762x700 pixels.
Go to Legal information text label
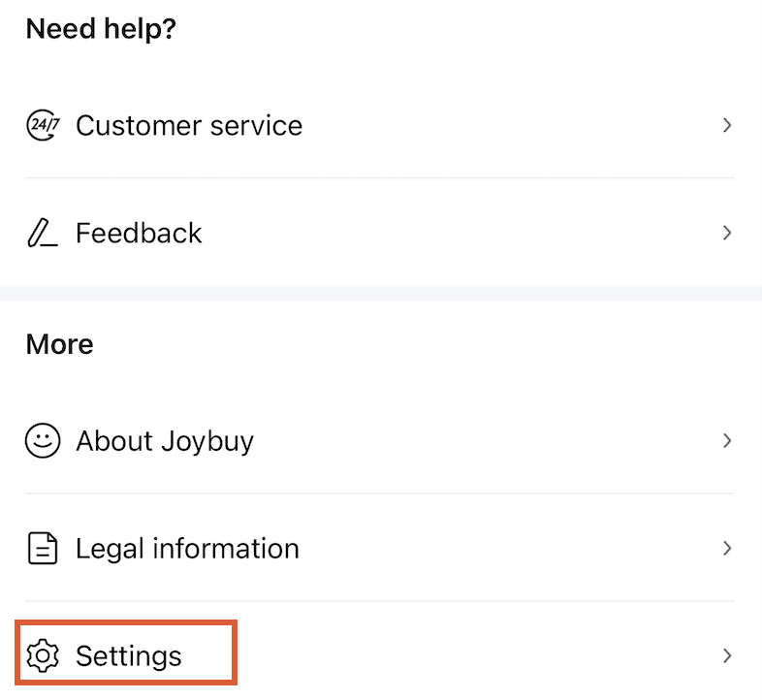[187, 549]
